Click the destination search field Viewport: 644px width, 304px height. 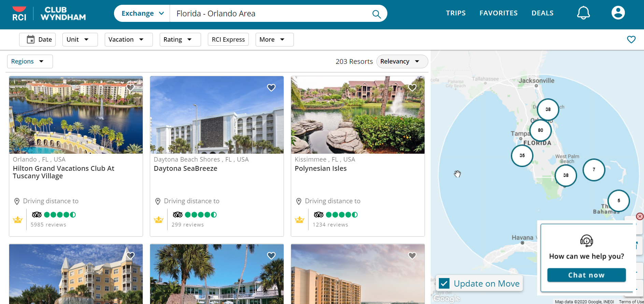click(x=271, y=13)
